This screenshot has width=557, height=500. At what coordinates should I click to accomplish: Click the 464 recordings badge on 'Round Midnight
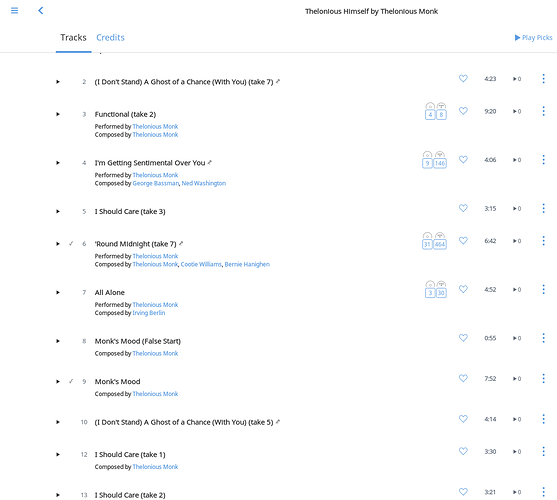[x=440, y=244]
